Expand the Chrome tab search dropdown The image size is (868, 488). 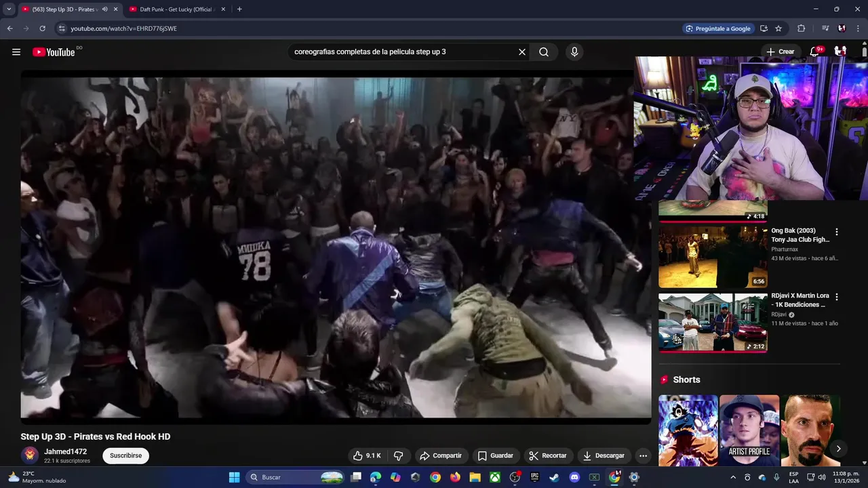pyautogui.click(x=9, y=9)
